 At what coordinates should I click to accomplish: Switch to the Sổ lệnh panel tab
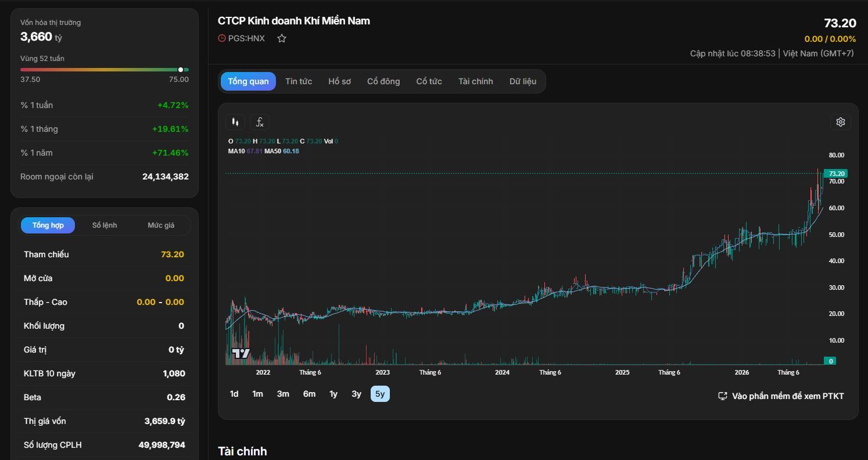[105, 225]
